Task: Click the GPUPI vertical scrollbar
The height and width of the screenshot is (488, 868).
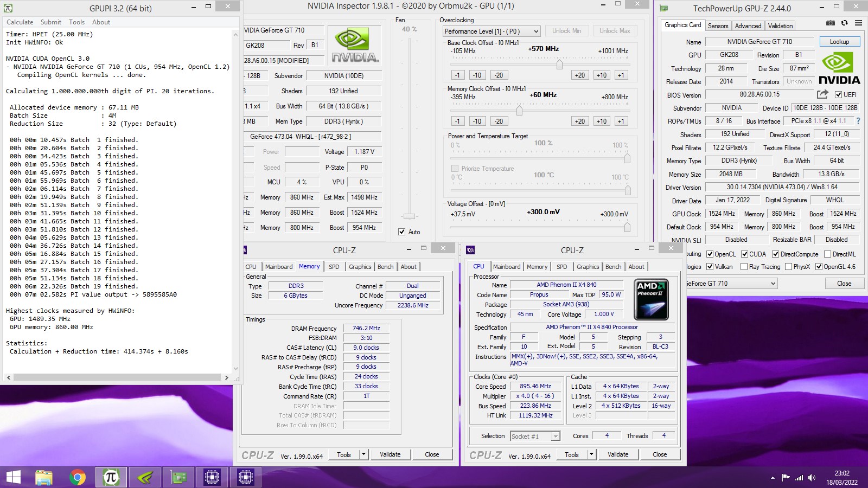Action: click(x=235, y=201)
